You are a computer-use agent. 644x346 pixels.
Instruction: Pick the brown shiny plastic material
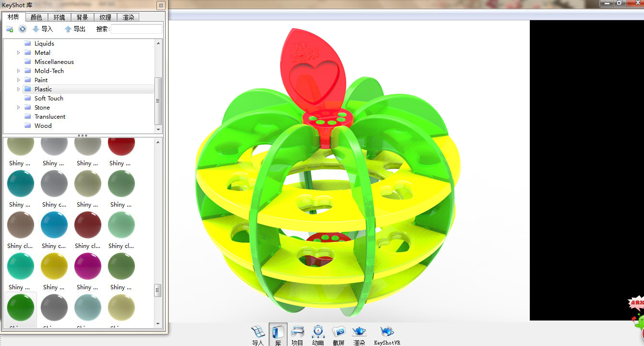tap(21, 225)
